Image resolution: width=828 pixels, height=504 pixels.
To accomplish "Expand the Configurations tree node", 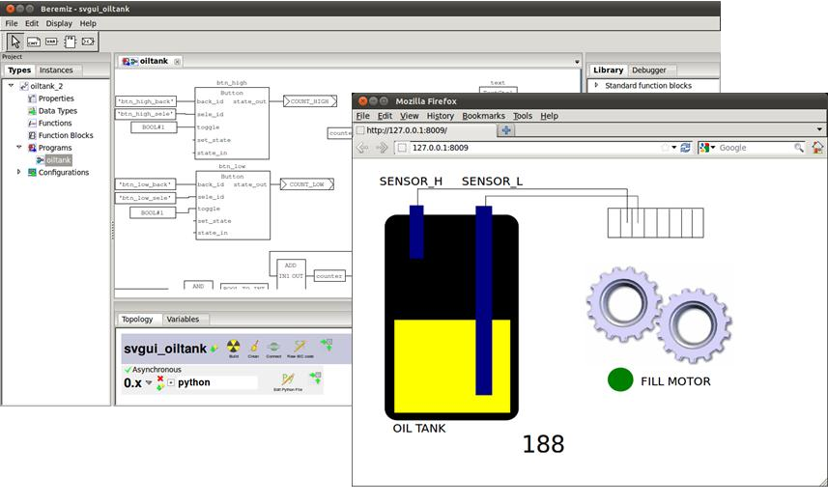I will pos(19,172).
